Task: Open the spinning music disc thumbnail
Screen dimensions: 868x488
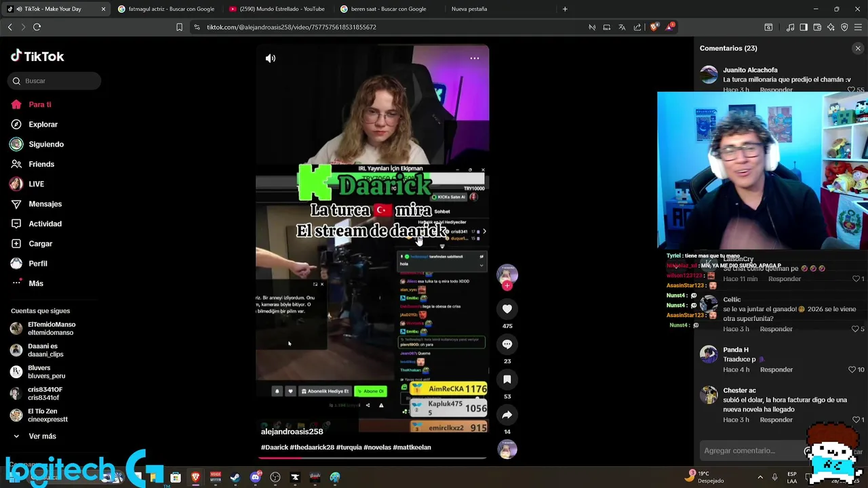Action: (507, 449)
